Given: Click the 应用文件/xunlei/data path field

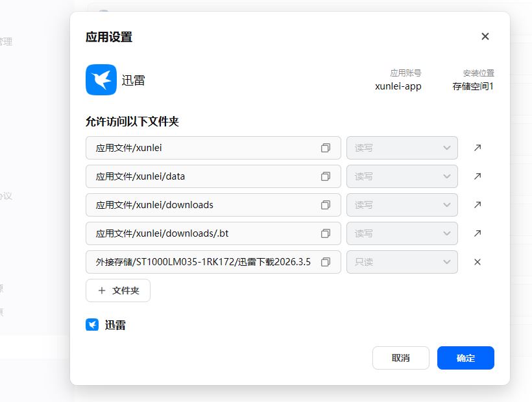Looking at the screenshot, I should click(213, 176).
